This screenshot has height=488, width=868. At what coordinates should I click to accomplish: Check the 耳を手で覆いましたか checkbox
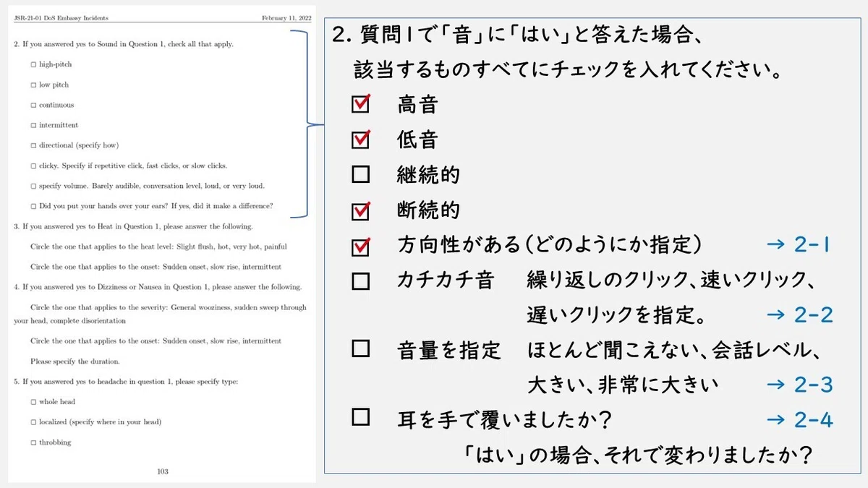click(360, 417)
